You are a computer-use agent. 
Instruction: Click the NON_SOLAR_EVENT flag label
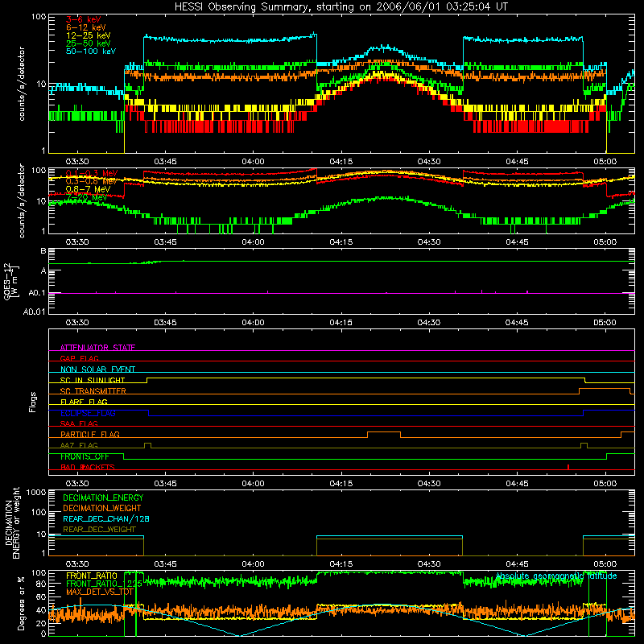(97, 369)
